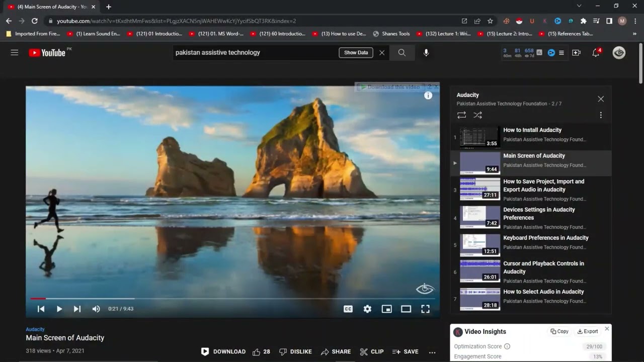This screenshot has height=362, width=644.
Task: Open the YouTube account avatar menu
Action: [x=619, y=52]
